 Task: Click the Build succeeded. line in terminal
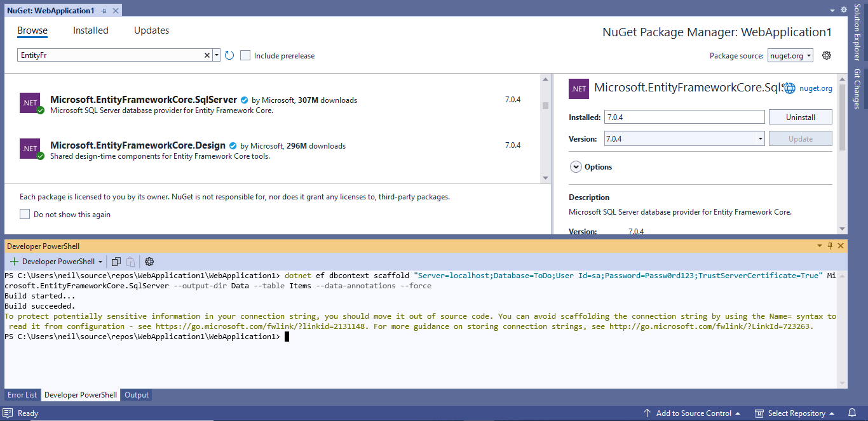click(39, 306)
